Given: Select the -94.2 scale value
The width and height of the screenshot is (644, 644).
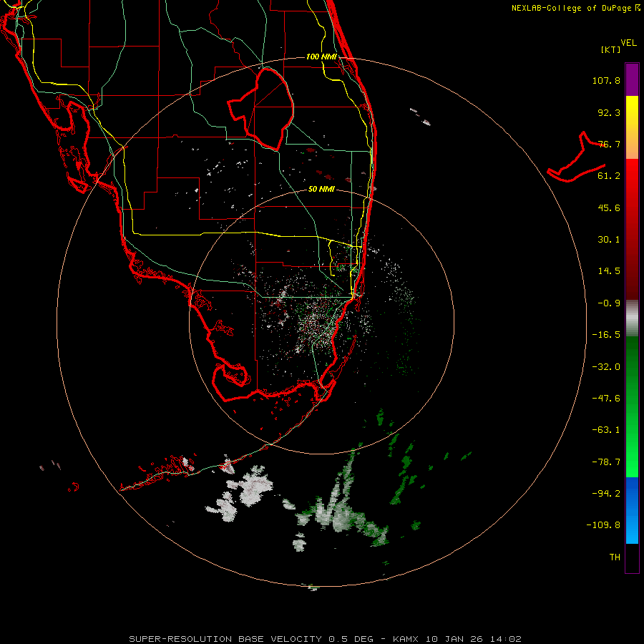Looking at the screenshot, I should 606,494.
